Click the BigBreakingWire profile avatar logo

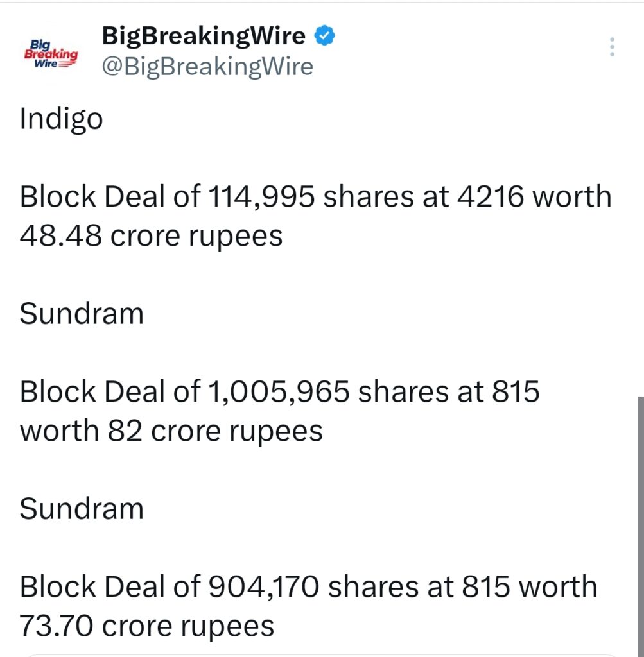click(50, 51)
